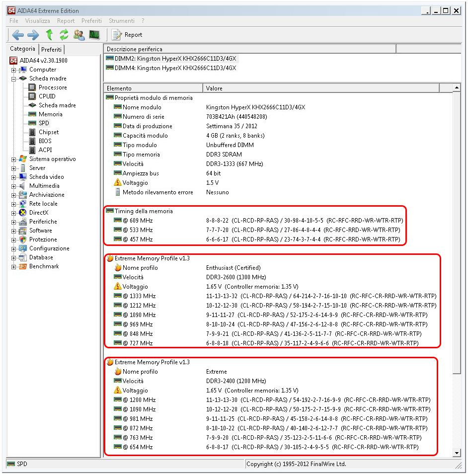The image size is (468, 476).
Task: Refresh using the green circular arrows icon
Action: coord(64,35)
